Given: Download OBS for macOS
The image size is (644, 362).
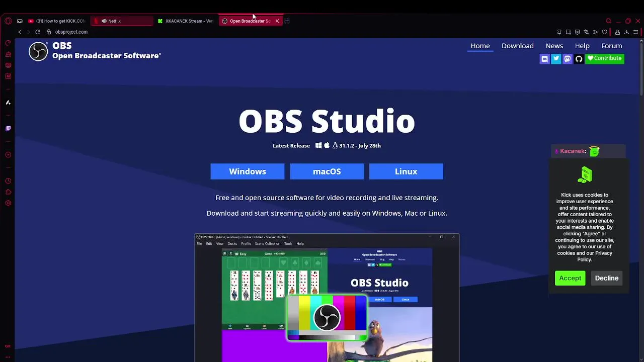Looking at the screenshot, I should [x=327, y=171].
